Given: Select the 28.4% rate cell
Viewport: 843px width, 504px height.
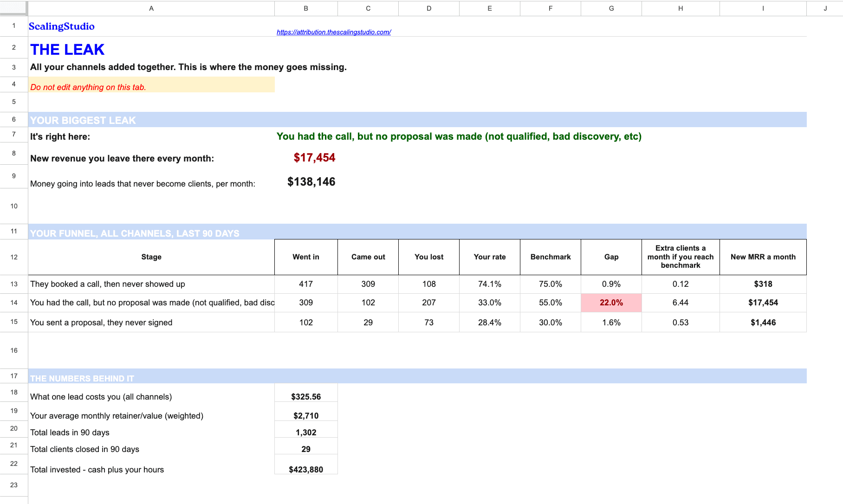Looking at the screenshot, I should coord(490,322).
